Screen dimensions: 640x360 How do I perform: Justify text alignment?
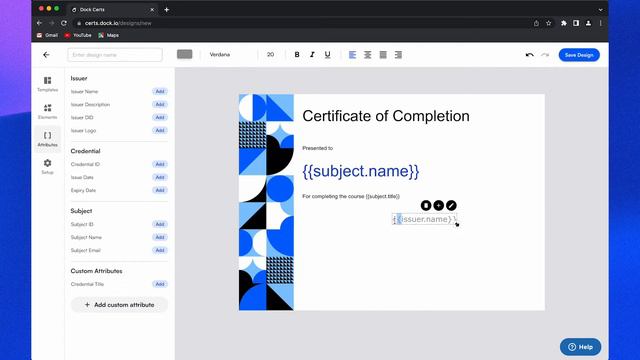383,55
